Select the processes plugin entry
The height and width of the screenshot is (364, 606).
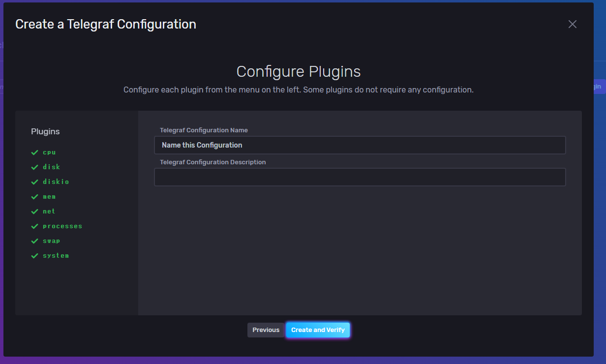coord(62,226)
